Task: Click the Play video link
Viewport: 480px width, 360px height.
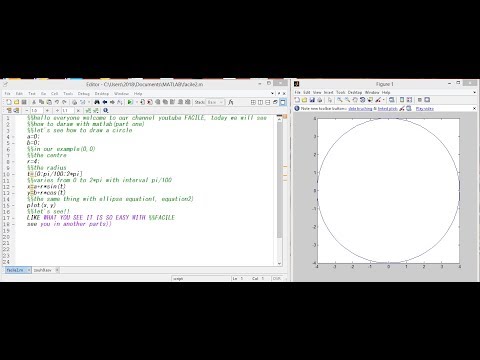Action: (x=425, y=109)
